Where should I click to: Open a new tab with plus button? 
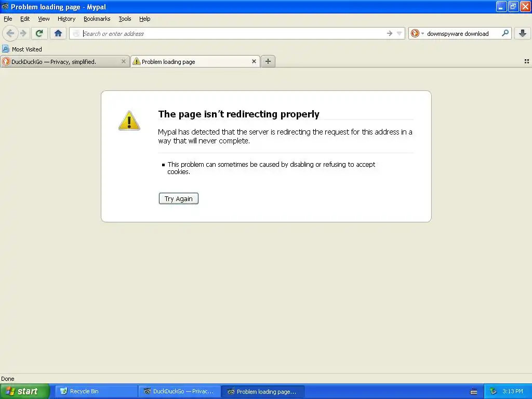tap(268, 61)
